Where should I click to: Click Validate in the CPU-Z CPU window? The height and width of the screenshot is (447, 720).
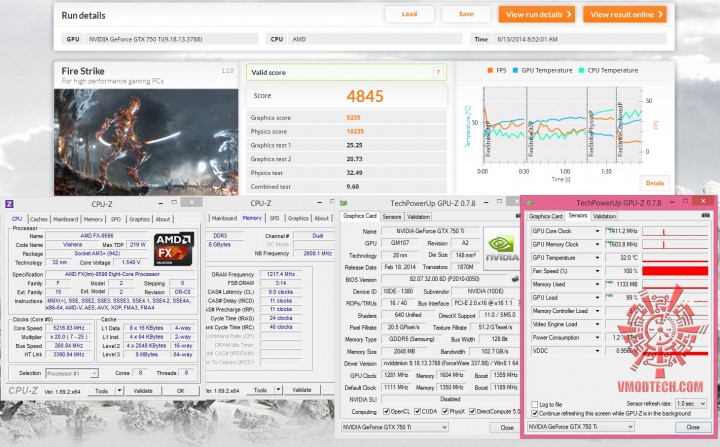(x=143, y=390)
